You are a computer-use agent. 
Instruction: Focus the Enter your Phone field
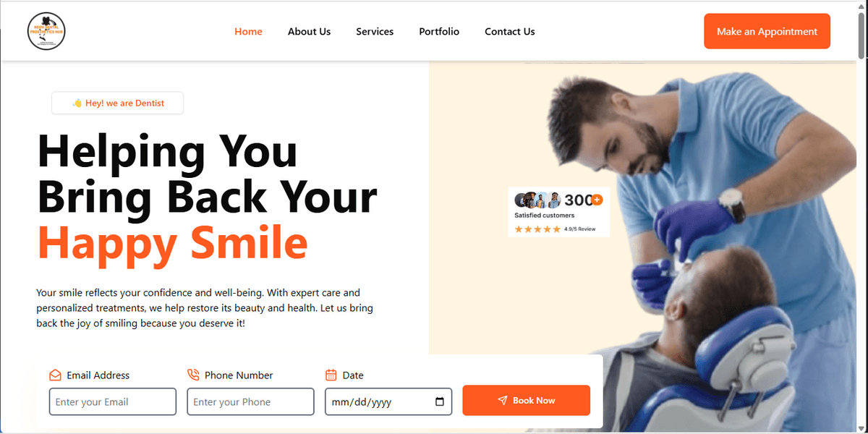click(x=250, y=401)
